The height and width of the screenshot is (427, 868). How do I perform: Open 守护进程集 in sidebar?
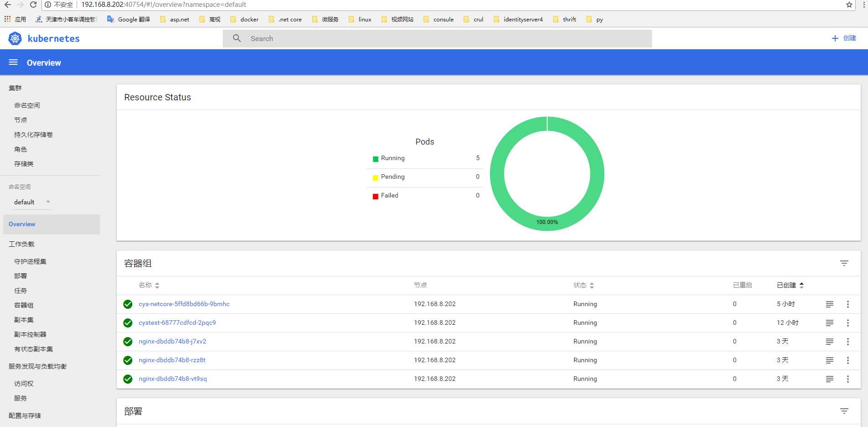pos(30,261)
